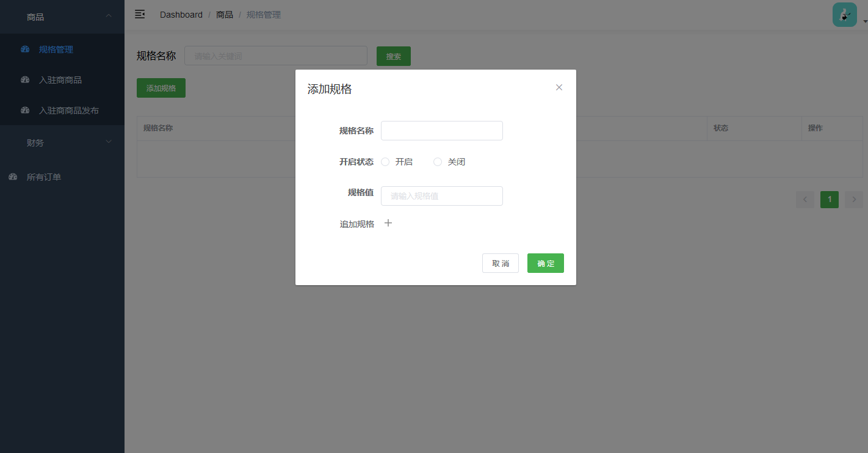Screen dimensions: 868x453
Task: Focus the 请输入规格值 input field
Action: coord(441,196)
